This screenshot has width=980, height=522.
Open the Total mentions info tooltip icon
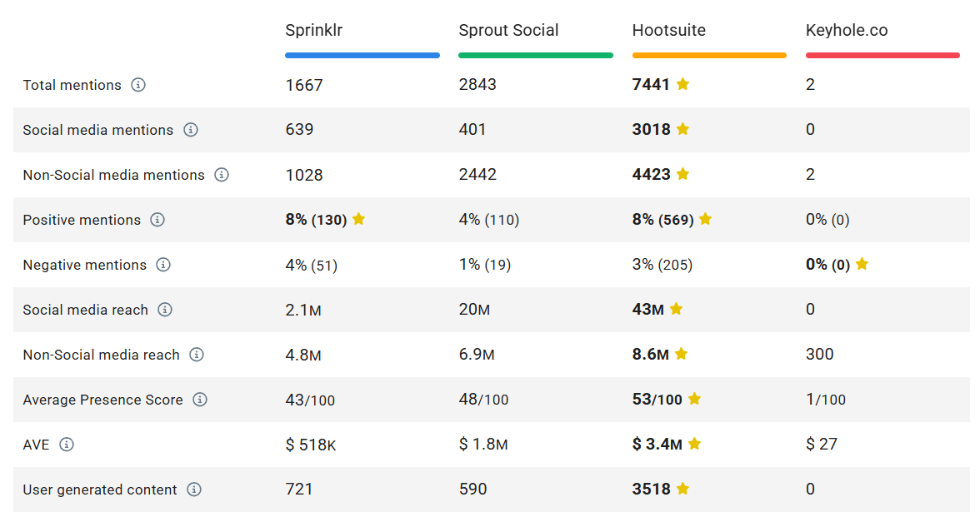tap(138, 85)
